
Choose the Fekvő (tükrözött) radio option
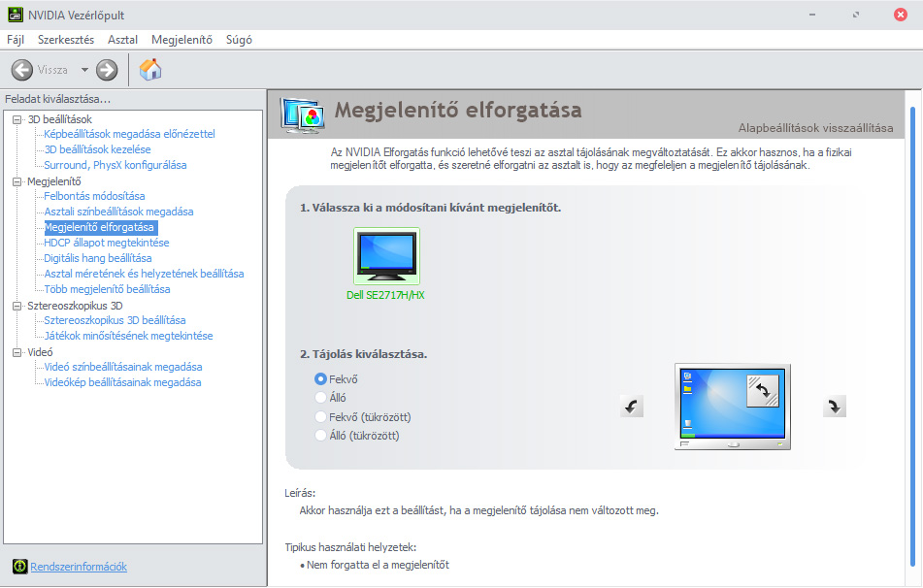320,417
